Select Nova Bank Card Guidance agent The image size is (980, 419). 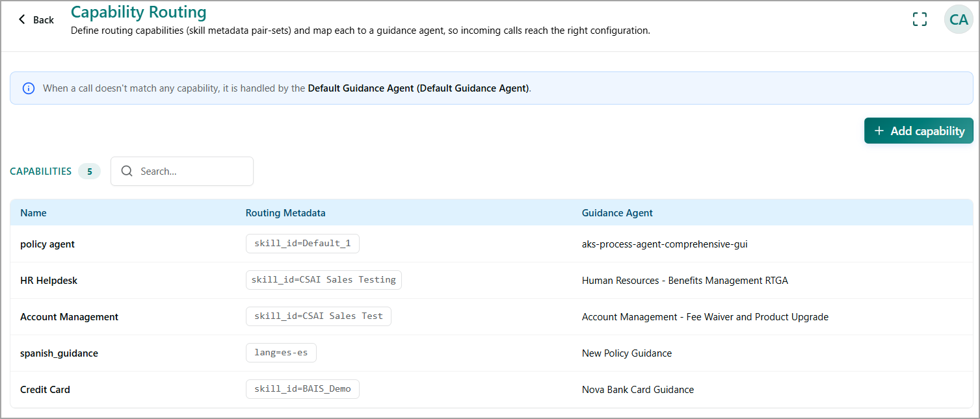coord(638,390)
